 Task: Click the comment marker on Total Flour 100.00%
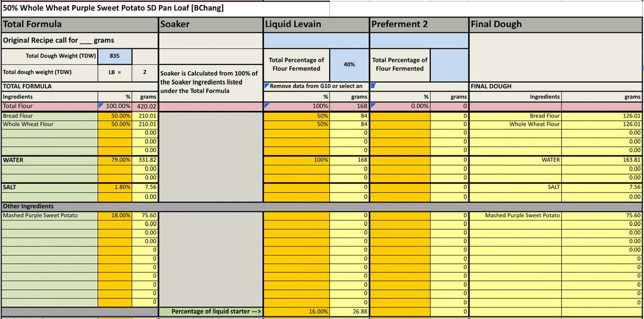pyautogui.click(x=101, y=104)
